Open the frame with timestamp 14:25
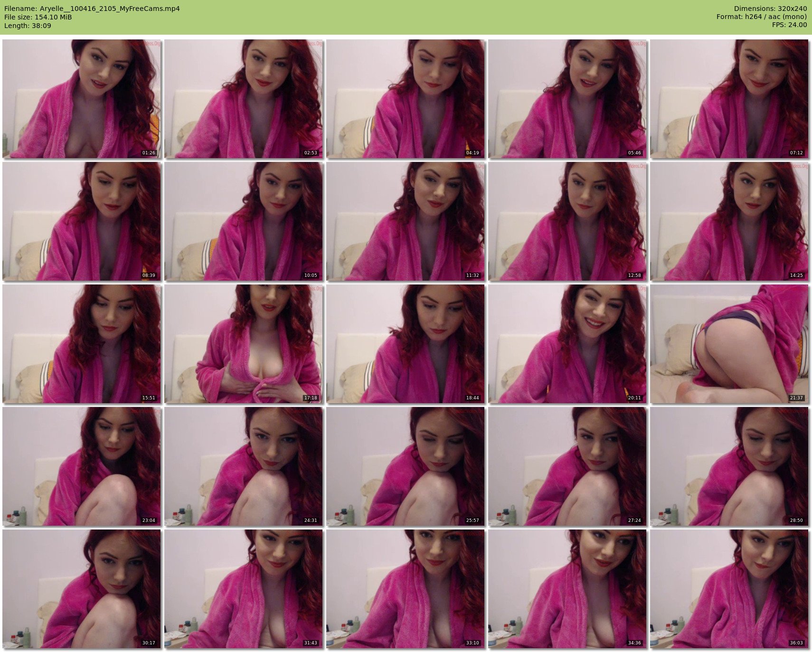This screenshot has height=652, width=812. [x=729, y=221]
